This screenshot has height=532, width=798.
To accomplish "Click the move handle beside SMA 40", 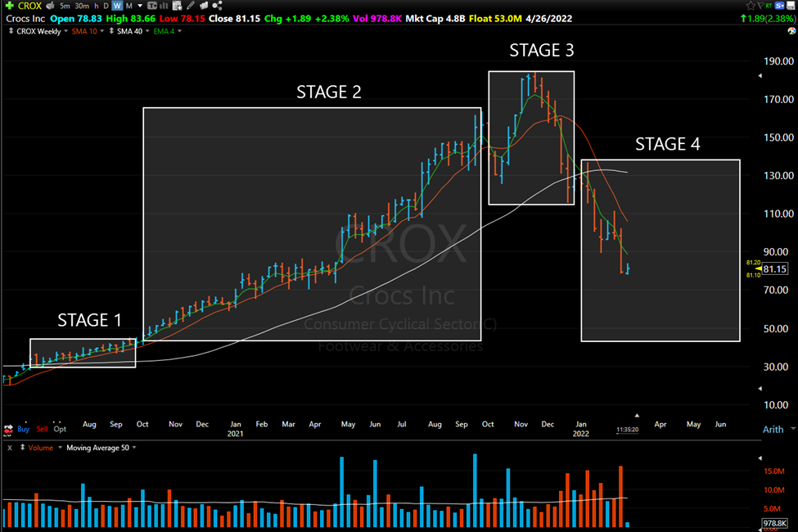I will coord(111,31).
